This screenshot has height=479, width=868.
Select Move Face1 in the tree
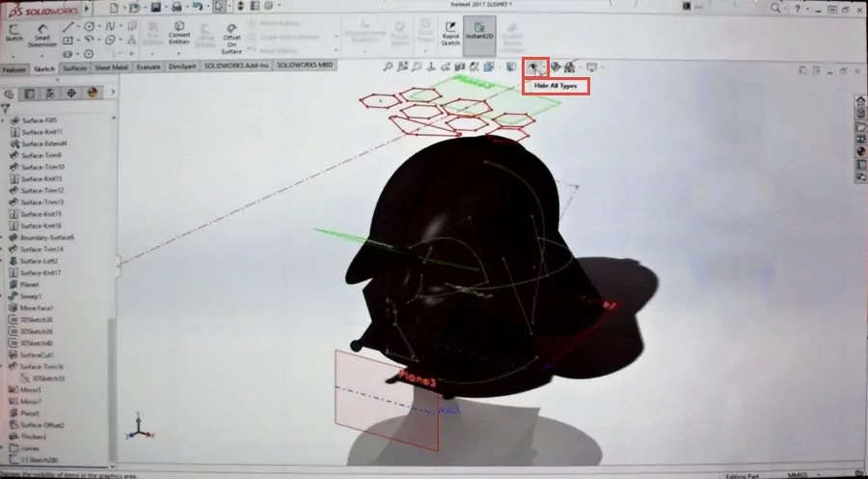(x=31, y=308)
